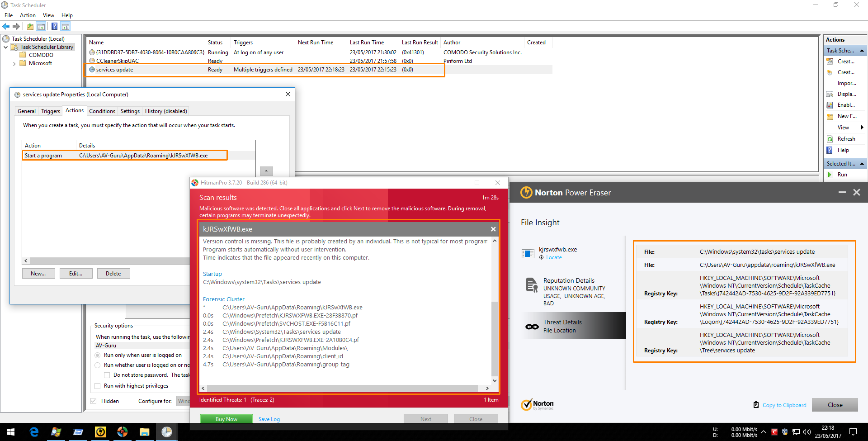Dismiss the kJRSwXfWB.exe details panel
868x441 pixels.
pos(493,229)
